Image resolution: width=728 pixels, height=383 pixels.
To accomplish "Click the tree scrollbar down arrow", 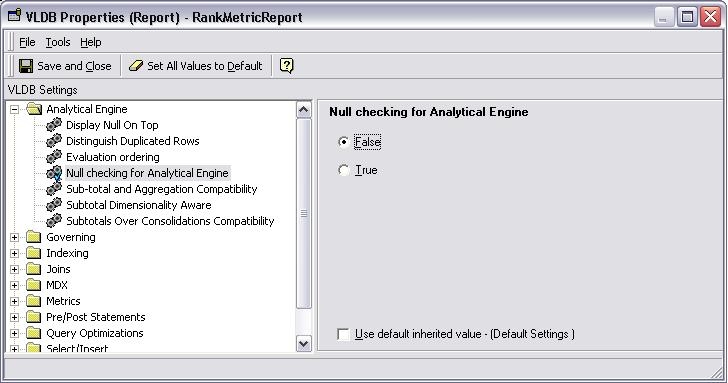I will 304,344.
